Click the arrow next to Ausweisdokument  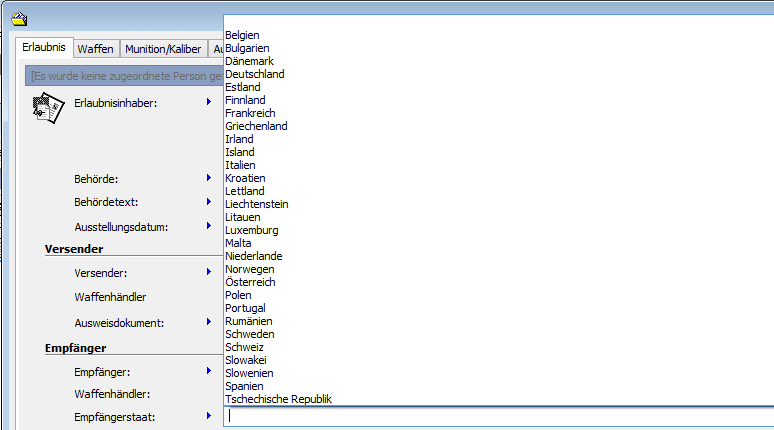209,322
